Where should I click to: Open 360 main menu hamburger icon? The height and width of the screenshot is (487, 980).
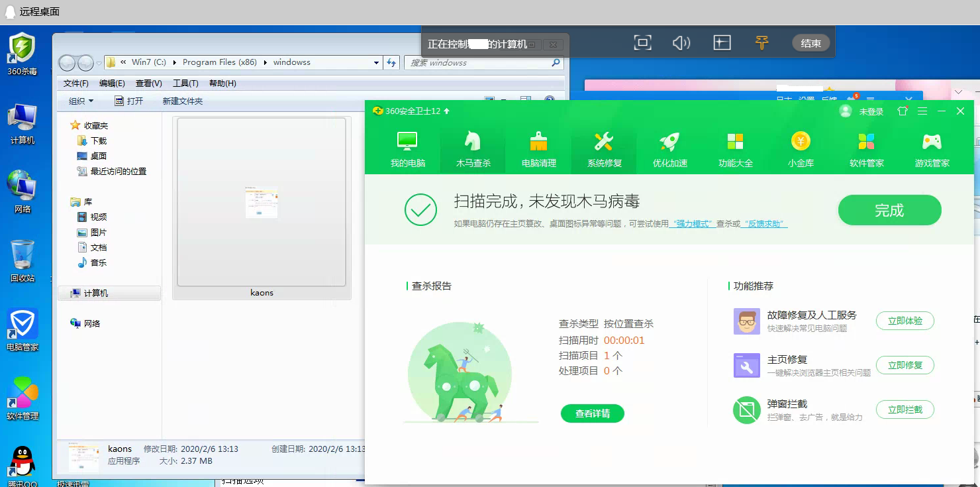coord(922,111)
